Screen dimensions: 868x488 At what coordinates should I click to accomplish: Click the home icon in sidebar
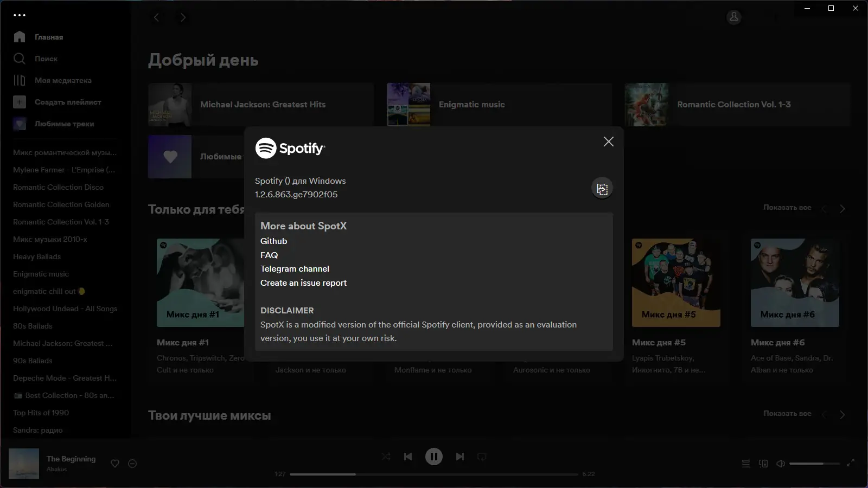tap(20, 37)
